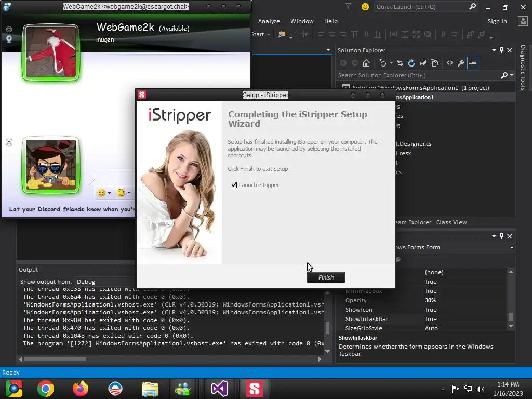
Task: Show hidden system tray icons
Action: click(x=443, y=389)
